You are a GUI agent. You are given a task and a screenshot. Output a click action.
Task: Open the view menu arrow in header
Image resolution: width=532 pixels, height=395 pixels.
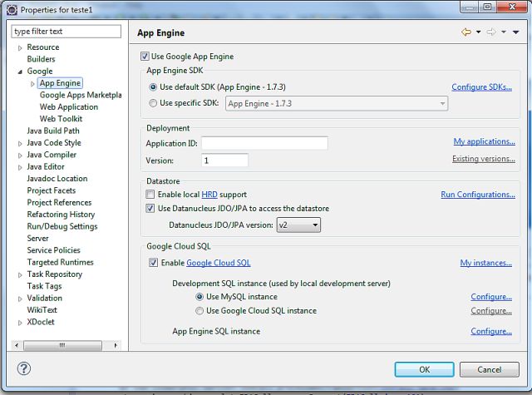[515, 32]
